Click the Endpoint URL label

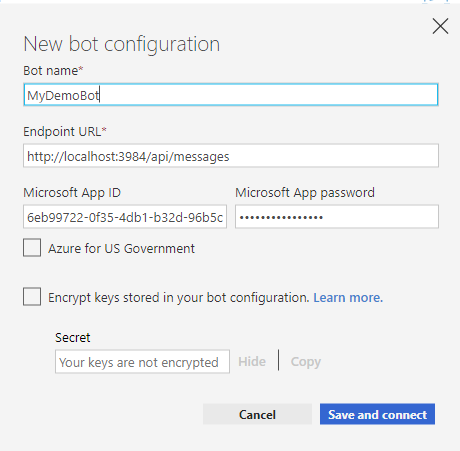65,132
